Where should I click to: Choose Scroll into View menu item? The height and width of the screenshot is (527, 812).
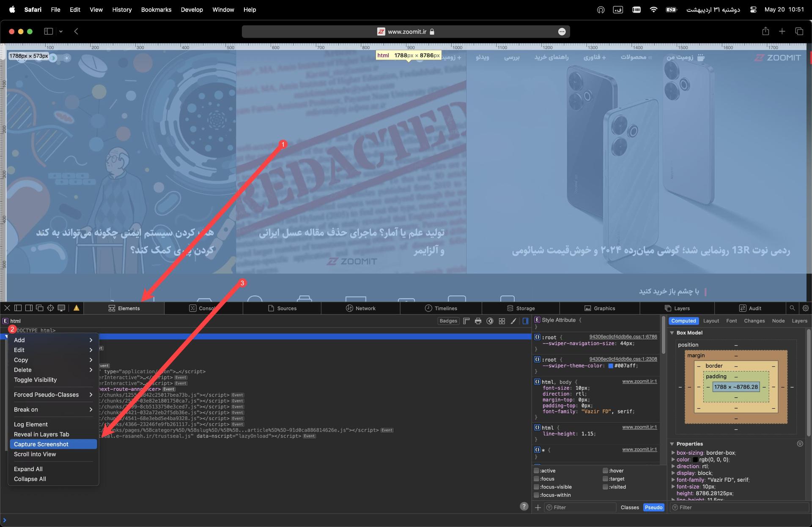click(53, 454)
